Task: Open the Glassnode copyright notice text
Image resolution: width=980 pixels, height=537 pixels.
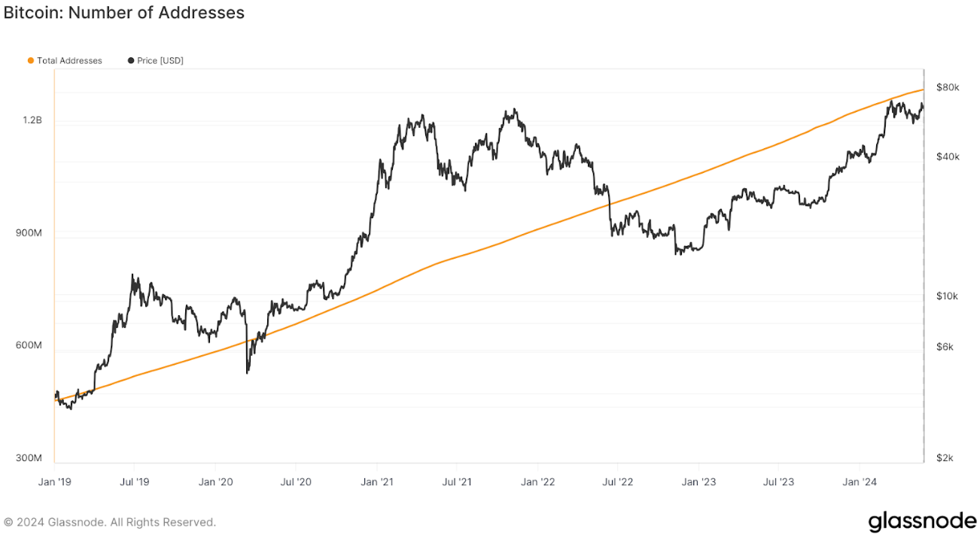Action: 110,522
